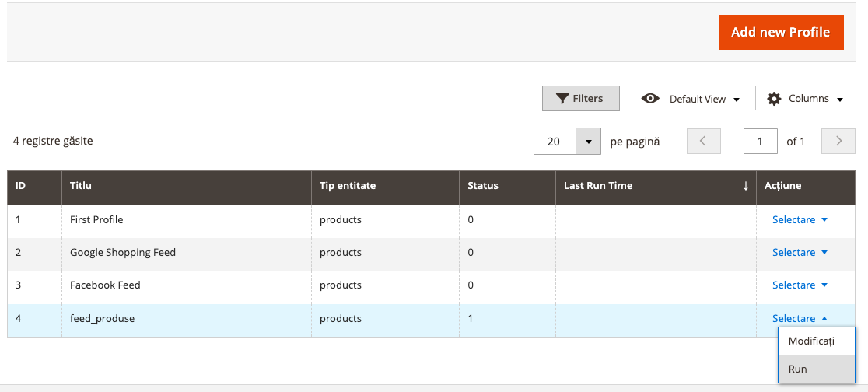Click the current page number input
Image resolution: width=868 pixels, height=392 pixels.
pos(760,142)
